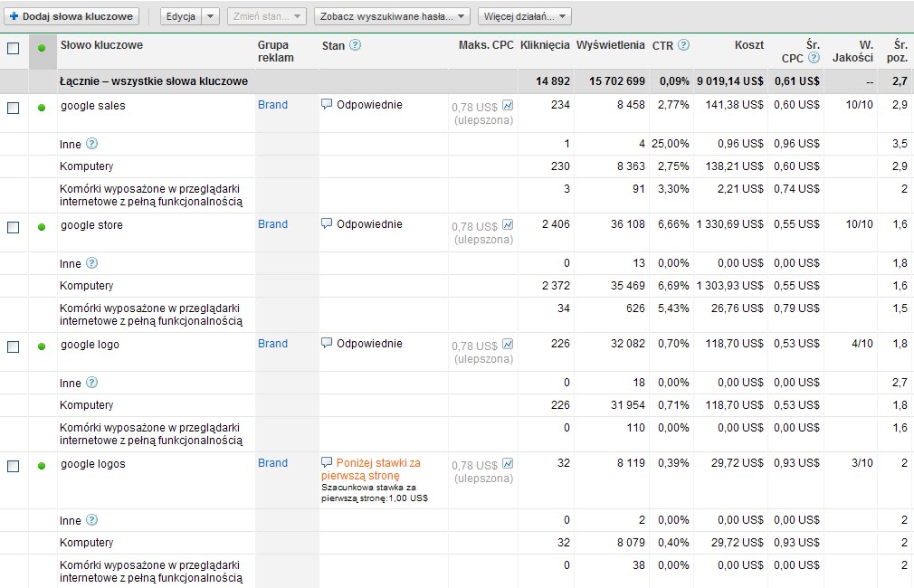
Task: Click help icon next to Inne under google store
Action: (x=91, y=263)
